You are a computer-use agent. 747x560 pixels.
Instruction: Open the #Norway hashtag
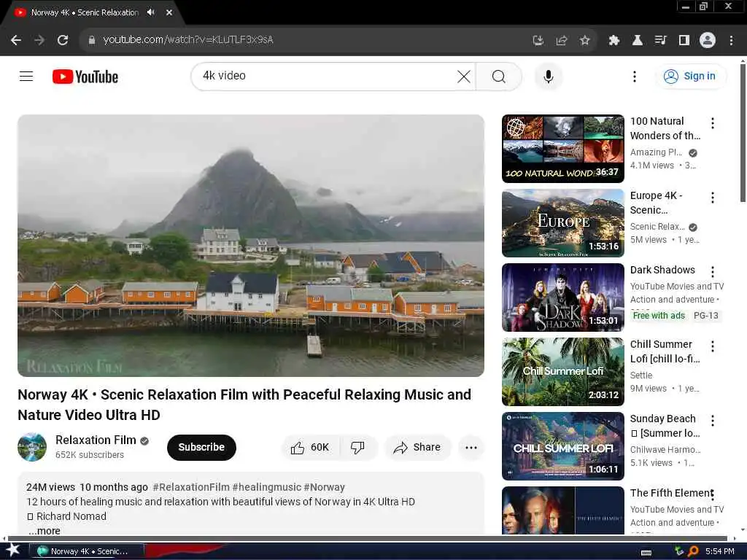(324, 487)
